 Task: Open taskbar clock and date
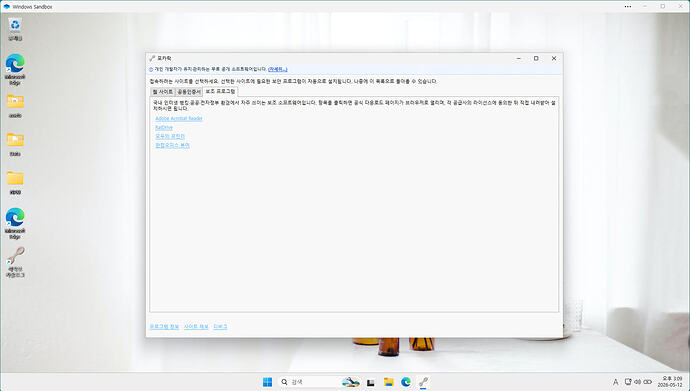coord(670,382)
